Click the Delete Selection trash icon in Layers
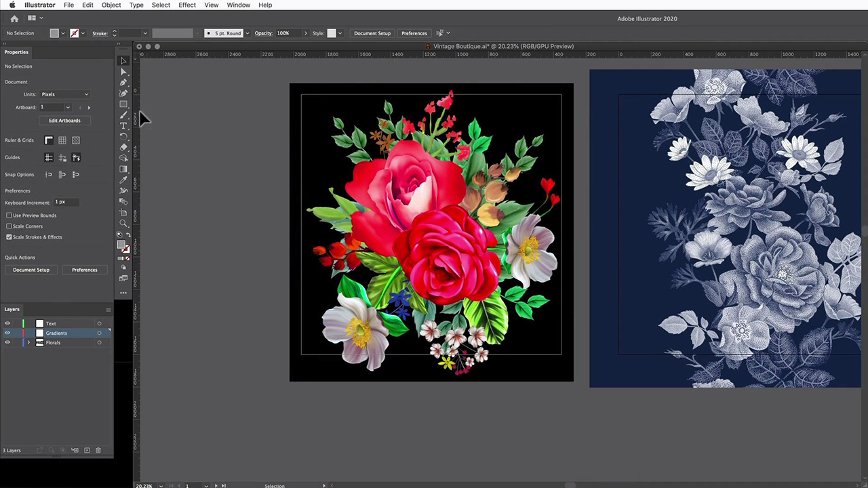This screenshot has width=868, height=488. tap(98, 450)
